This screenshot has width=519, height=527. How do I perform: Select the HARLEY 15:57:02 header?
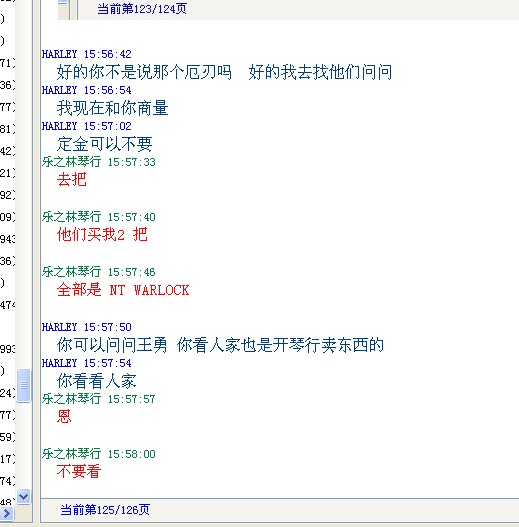coord(86,126)
